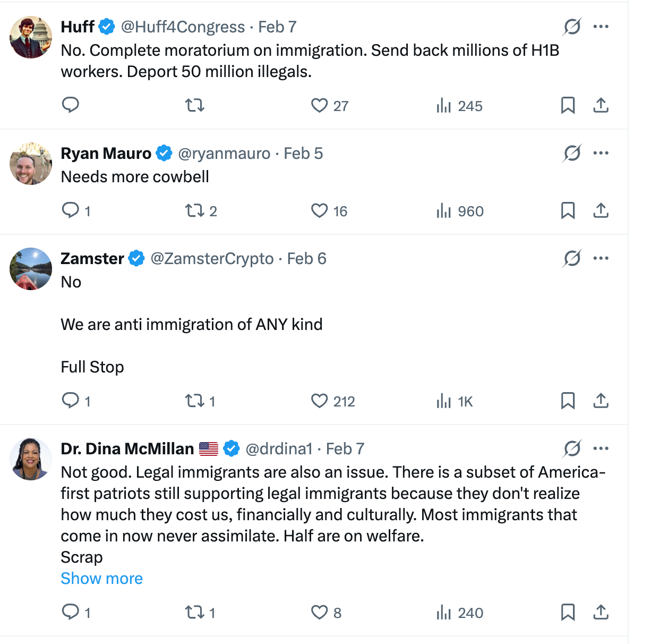Like Zamster's tweet with 212 likes
The image size is (651, 644).
point(319,401)
